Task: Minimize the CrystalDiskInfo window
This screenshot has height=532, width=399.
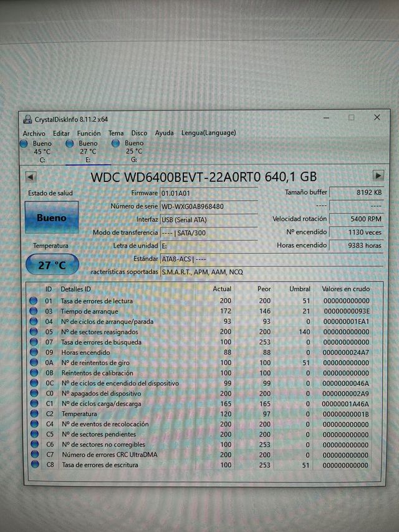Action: [327, 118]
